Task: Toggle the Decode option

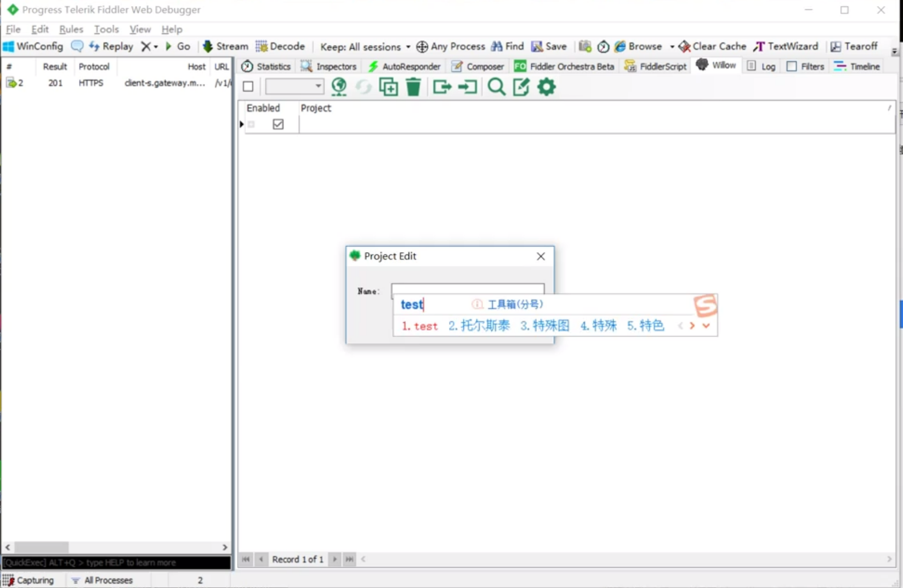Action: click(x=280, y=47)
